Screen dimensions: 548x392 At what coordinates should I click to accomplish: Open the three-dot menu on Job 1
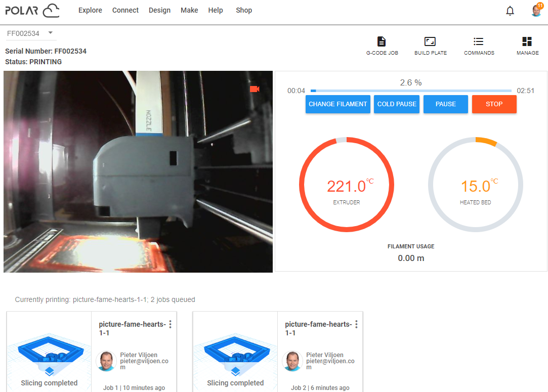(171, 324)
